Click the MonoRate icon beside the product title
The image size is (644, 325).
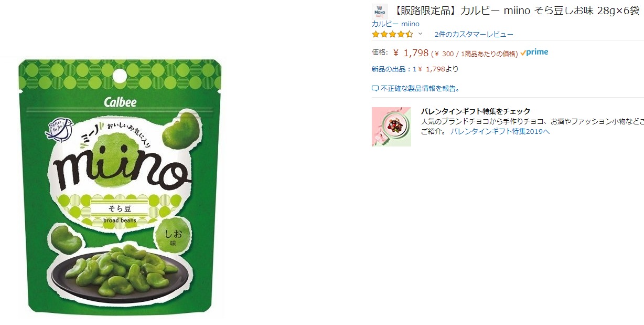coord(379,12)
